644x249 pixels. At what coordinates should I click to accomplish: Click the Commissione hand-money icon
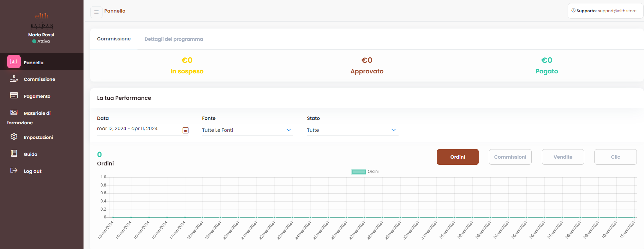14,78
